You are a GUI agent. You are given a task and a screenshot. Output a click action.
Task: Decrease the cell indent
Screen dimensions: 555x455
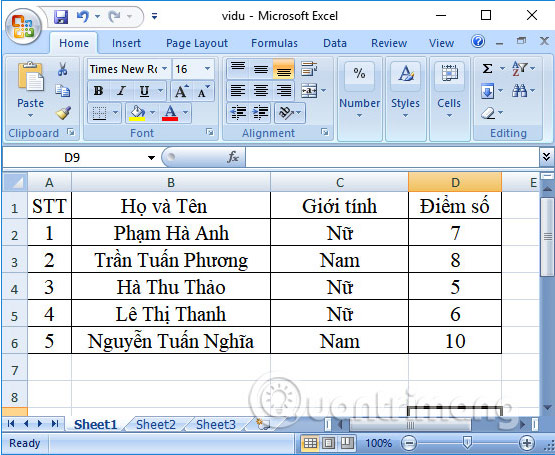click(x=238, y=113)
